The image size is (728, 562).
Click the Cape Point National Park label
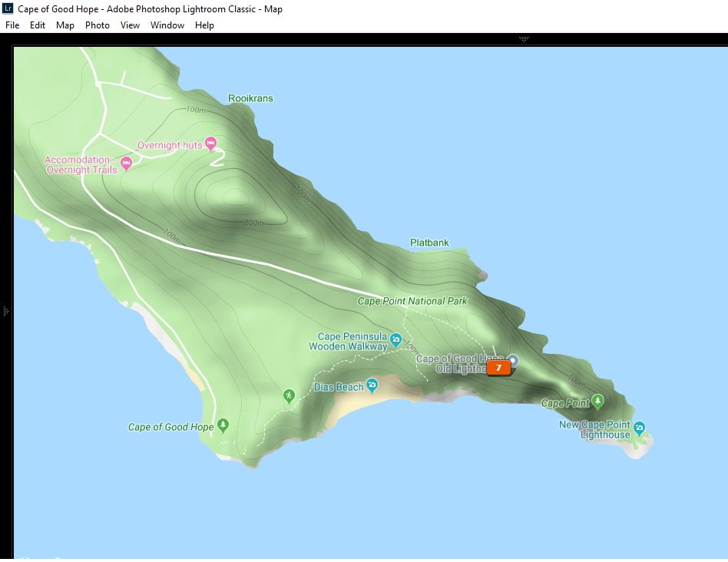(412, 301)
